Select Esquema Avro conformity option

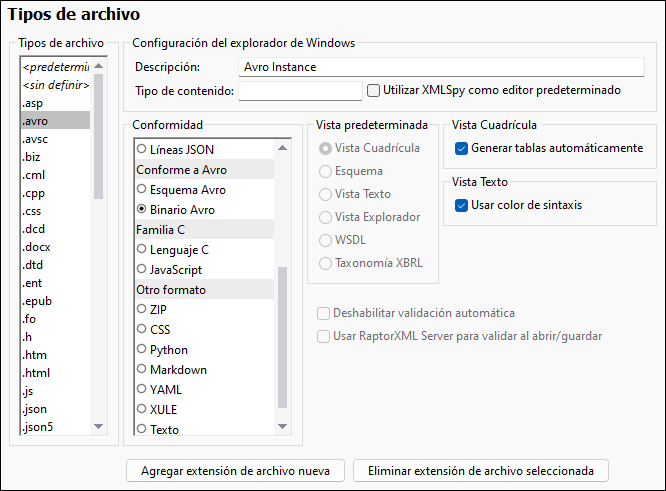(x=141, y=189)
